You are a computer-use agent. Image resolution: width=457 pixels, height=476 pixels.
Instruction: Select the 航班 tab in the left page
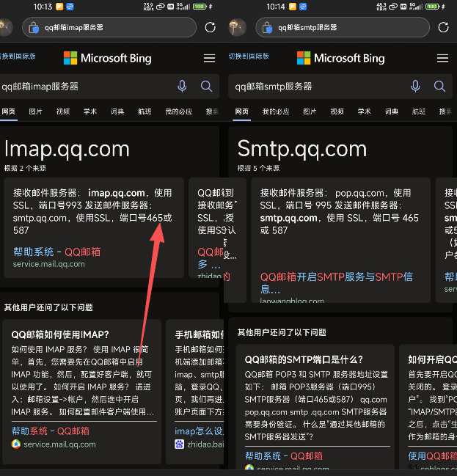click(x=145, y=111)
